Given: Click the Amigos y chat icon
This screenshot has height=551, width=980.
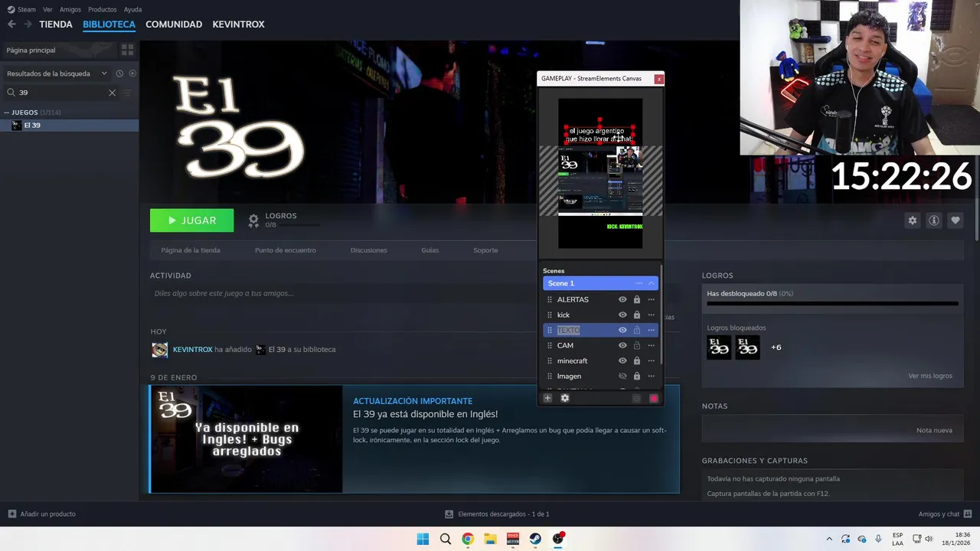Looking at the screenshot, I should tap(968, 514).
